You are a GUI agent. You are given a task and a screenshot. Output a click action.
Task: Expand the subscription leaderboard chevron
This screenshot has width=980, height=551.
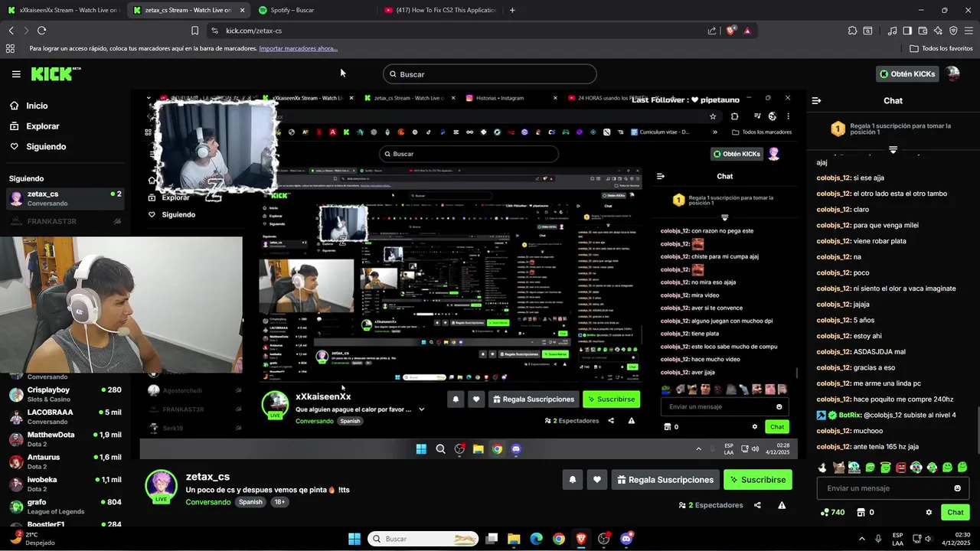click(893, 150)
